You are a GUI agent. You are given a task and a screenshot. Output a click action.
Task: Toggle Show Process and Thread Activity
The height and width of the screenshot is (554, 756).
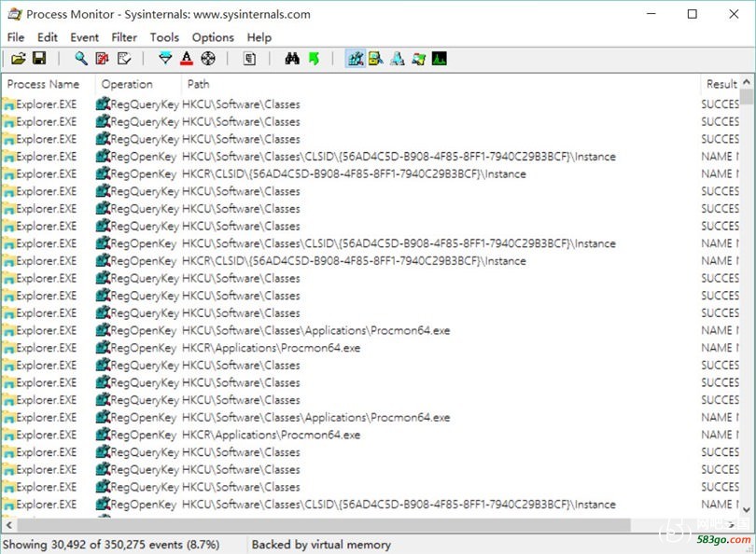point(418,59)
